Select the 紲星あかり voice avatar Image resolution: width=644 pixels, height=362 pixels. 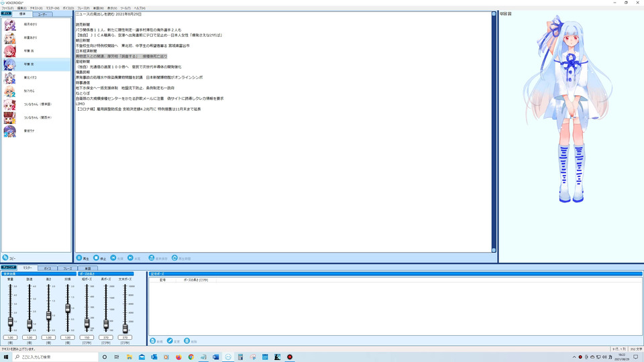click(10, 38)
